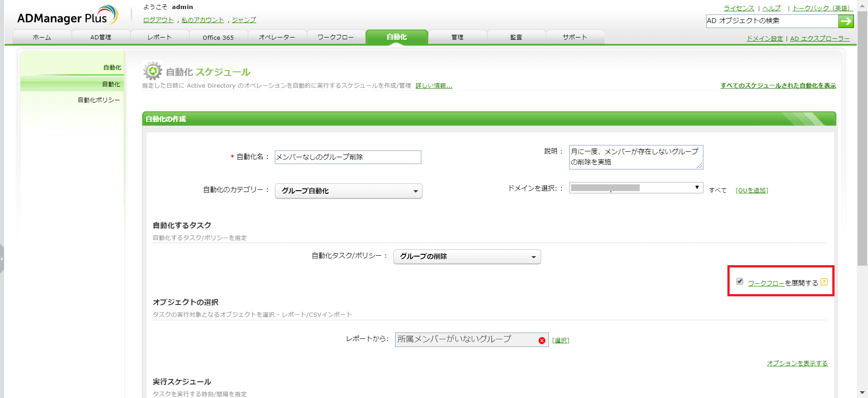
Task: Switch to the ホーム tab
Action: [42, 37]
